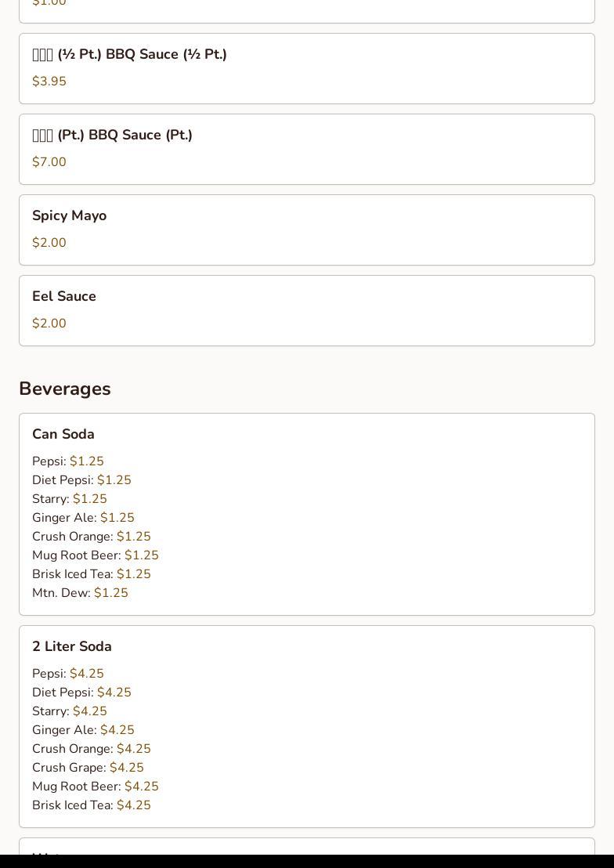Click the $3.95 price
614x868 pixels.
(49, 81)
